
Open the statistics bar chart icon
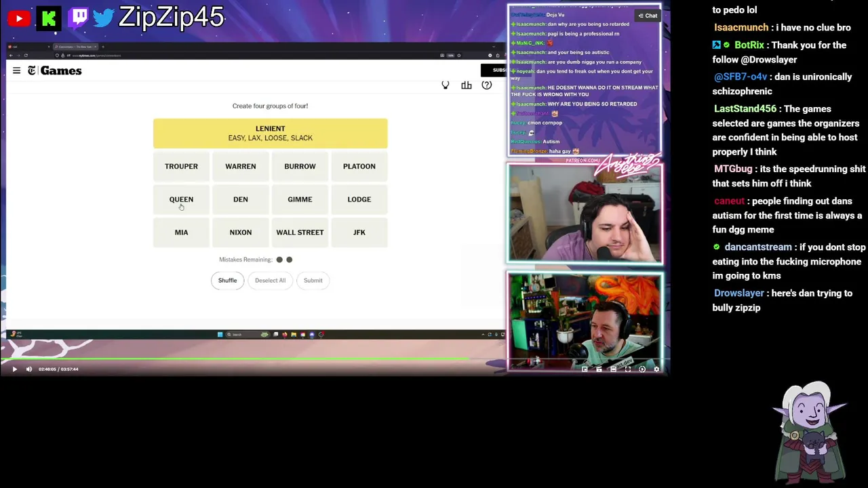[x=467, y=85]
